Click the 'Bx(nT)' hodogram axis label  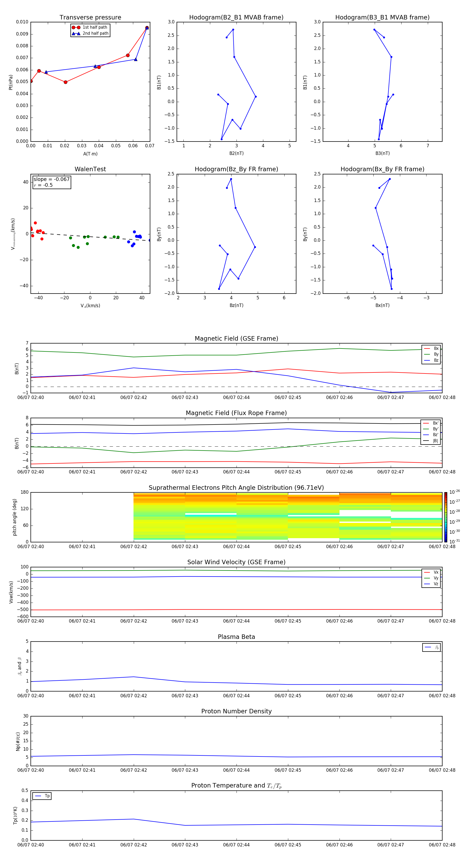[x=382, y=305]
